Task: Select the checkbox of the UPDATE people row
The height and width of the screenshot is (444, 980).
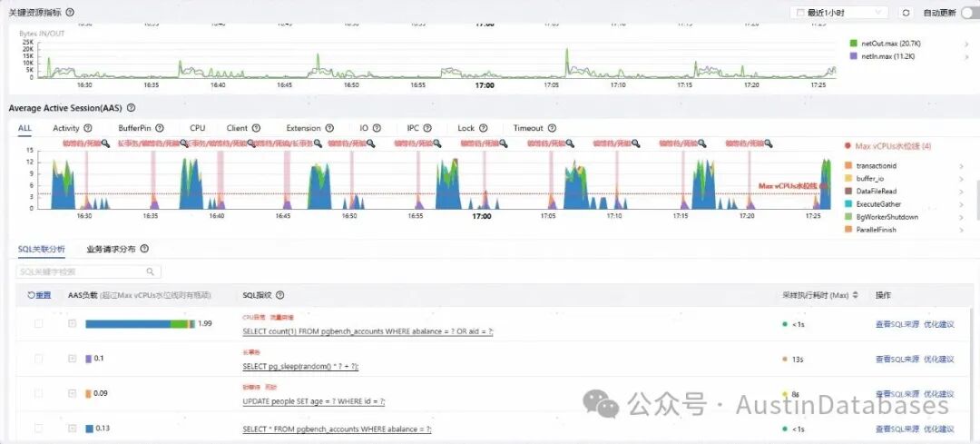Action: (39, 393)
